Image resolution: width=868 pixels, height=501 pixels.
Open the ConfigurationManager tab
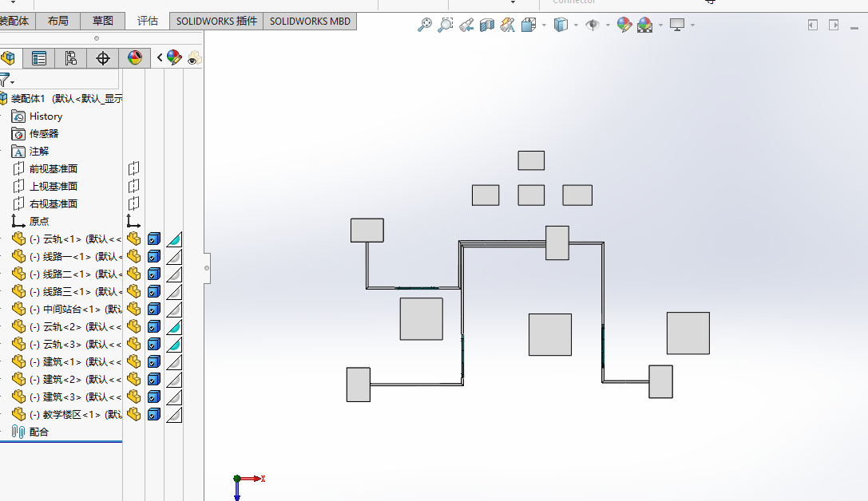click(x=70, y=58)
